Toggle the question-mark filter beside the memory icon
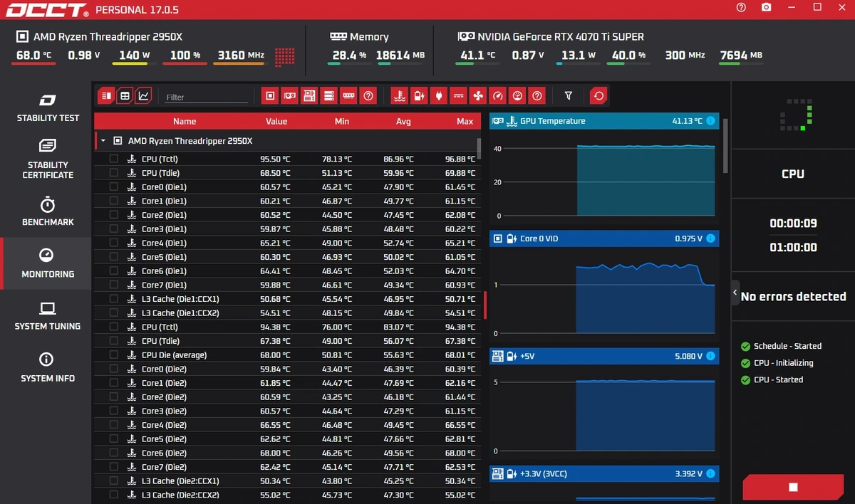Image resolution: width=855 pixels, height=504 pixels. click(368, 95)
